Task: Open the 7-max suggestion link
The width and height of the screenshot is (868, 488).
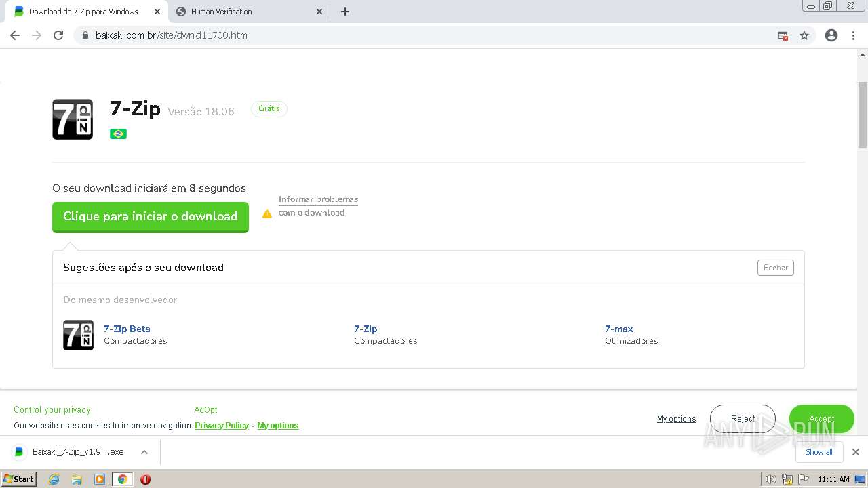Action: (x=619, y=329)
